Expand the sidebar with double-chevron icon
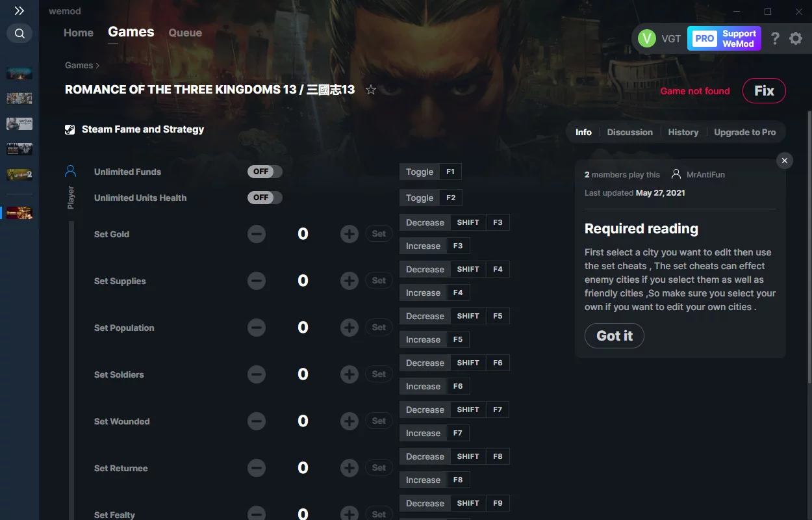The width and height of the screenshot is (812, 520). coord(19,10)
